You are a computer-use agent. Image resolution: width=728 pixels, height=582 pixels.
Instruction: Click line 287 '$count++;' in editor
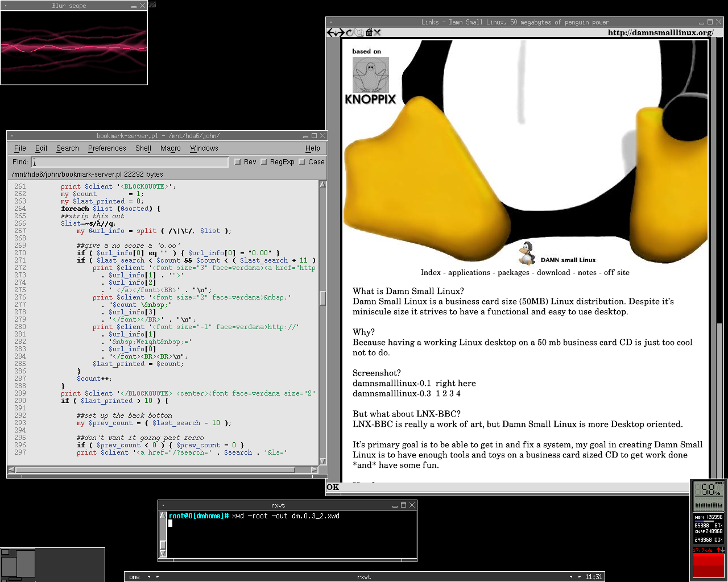pyautogui.click(x=94, y=379)
